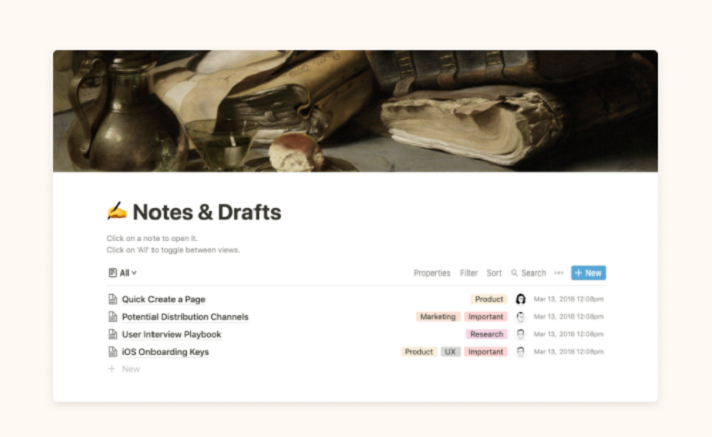Click the avatar on User Interview Playbook row
The height and width of the screenshot is (437, 712).
coord(520,334)
